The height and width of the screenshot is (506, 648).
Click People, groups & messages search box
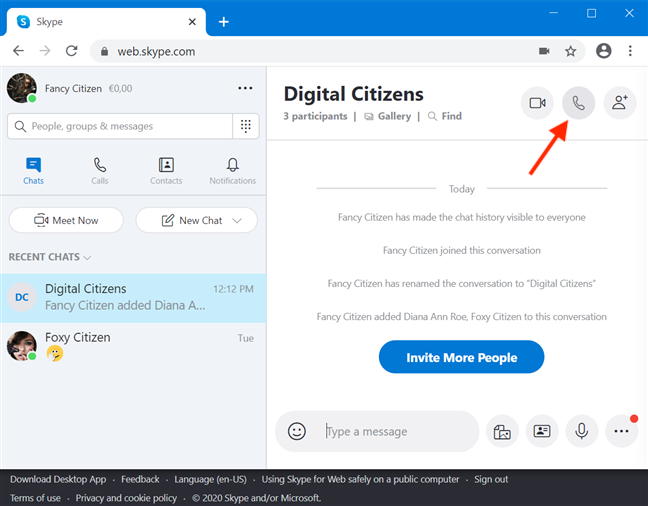pos(120,126)
